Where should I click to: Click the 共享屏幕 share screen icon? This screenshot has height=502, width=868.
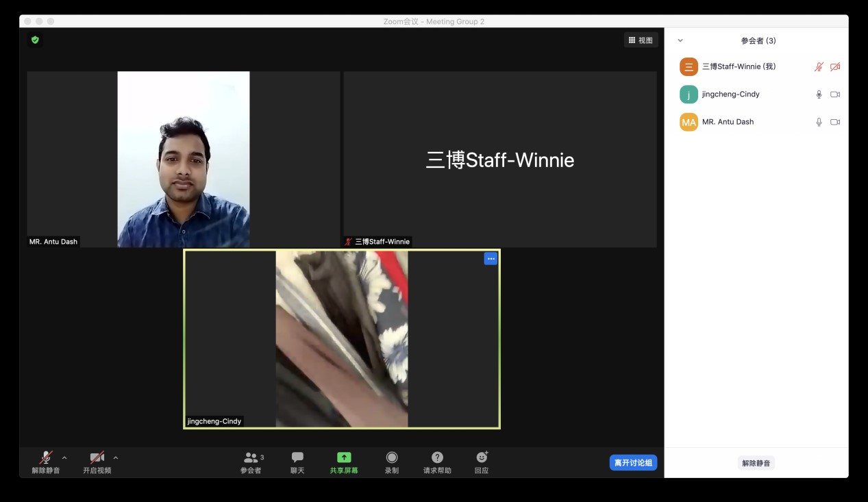344,457
